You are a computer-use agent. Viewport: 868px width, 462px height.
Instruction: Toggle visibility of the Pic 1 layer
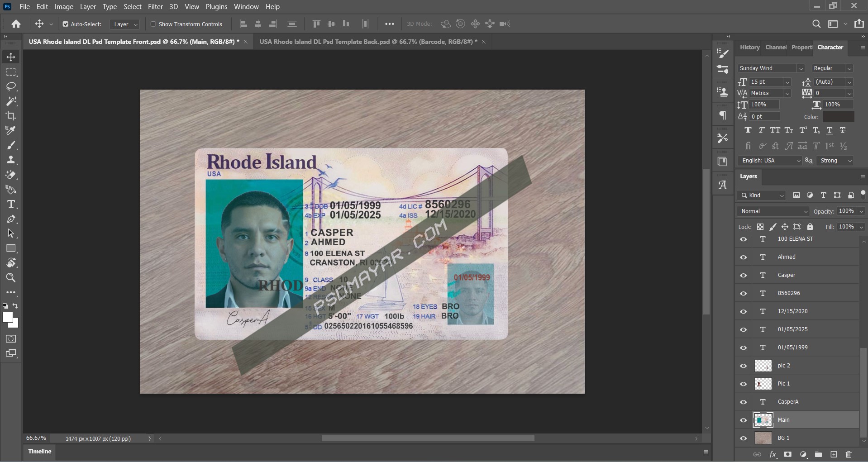(x=744, y=384)
